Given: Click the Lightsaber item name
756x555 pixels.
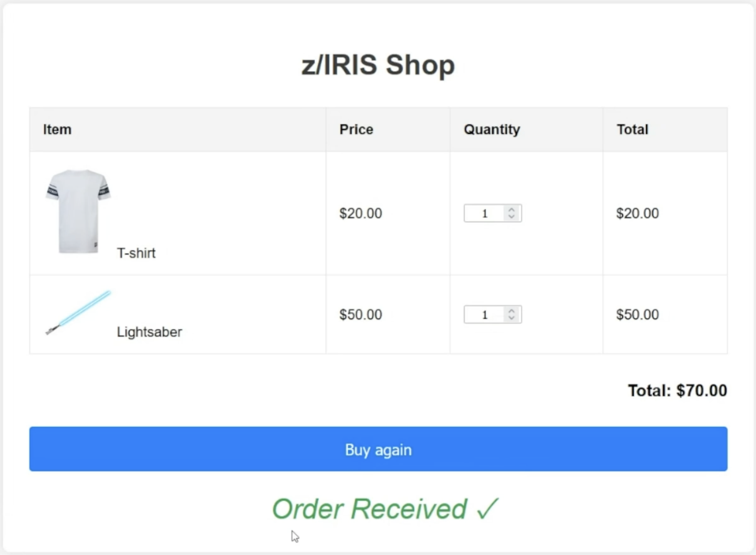Looking at the screenshot, I should coord(149,332).
